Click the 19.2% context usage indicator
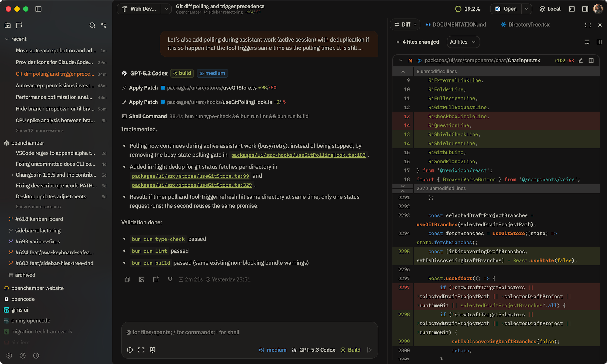The image size is (607, 364). pos(467,9)
